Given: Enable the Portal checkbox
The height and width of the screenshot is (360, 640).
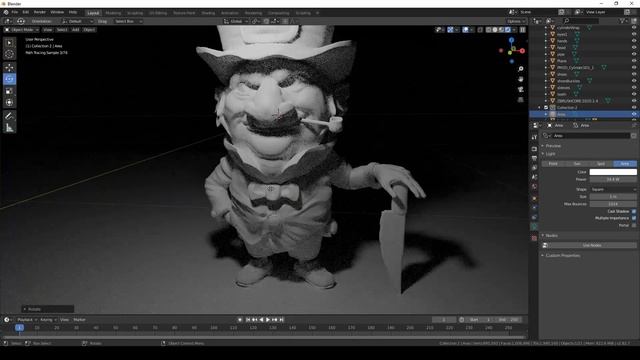Looking at the screenshot, I should coord(634,225).
